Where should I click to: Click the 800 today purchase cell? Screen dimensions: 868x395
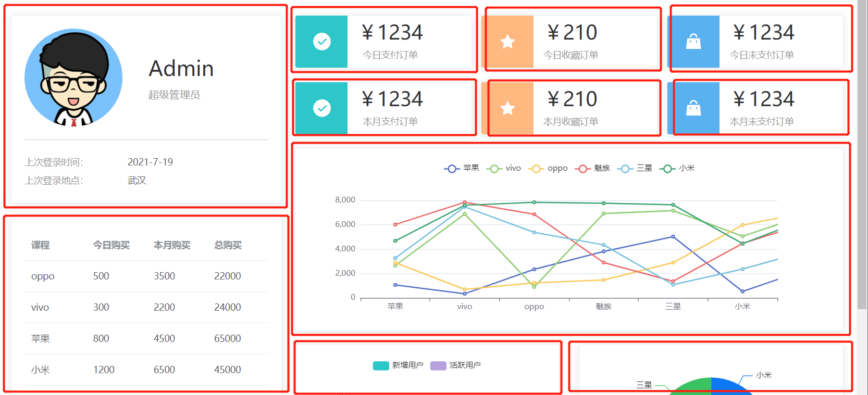101,339
